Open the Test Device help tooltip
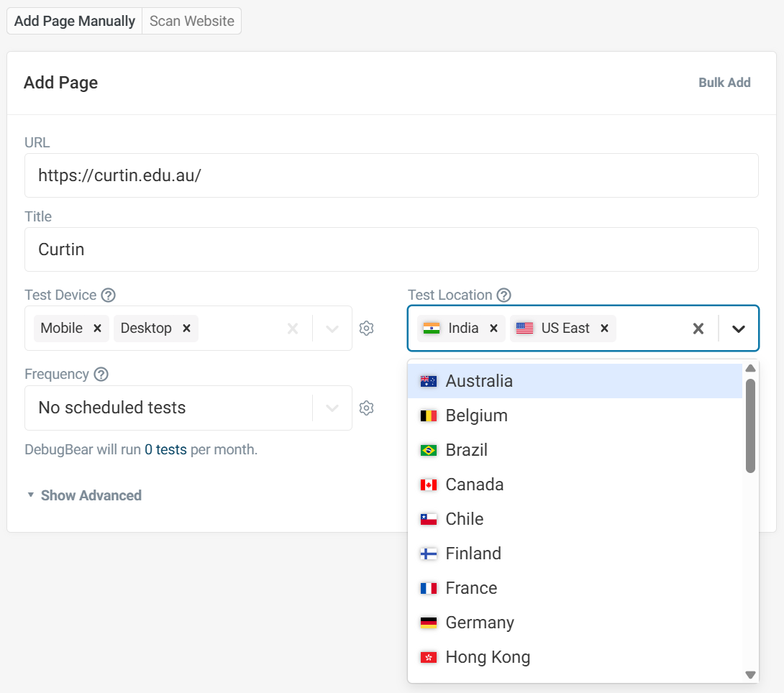 coord(108,295)
